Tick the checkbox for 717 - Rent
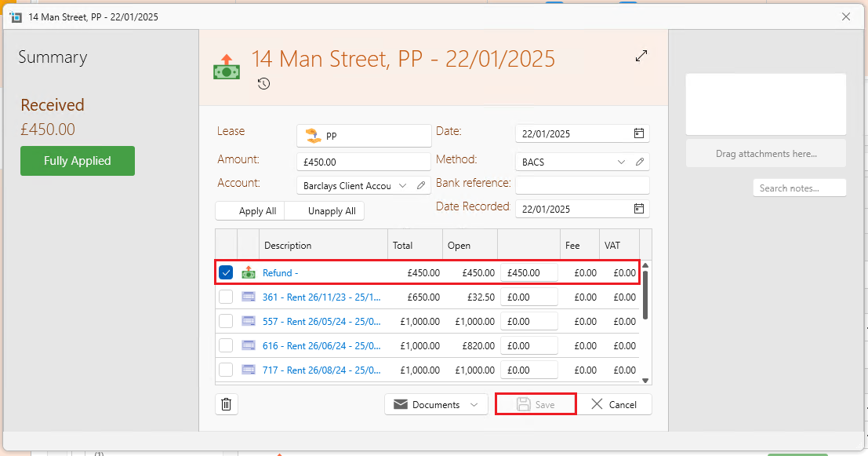 pos(226,370)
